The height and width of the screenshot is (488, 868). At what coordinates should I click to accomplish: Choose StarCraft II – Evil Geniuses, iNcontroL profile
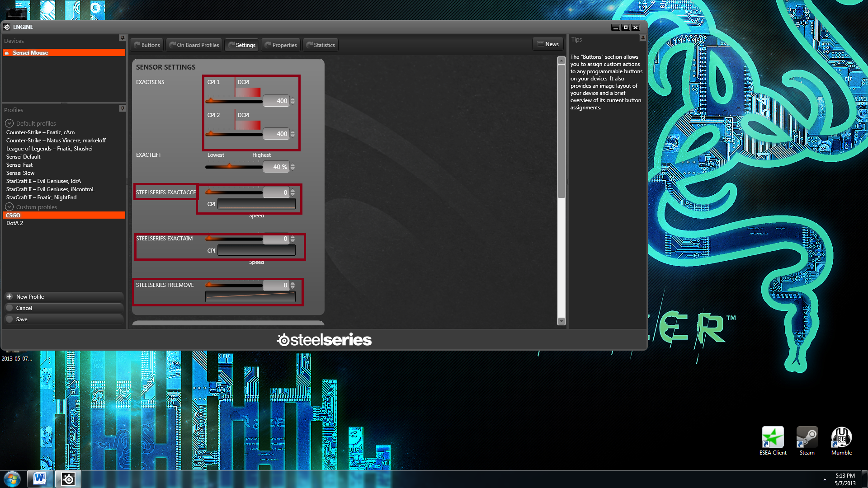coord(50,189)
